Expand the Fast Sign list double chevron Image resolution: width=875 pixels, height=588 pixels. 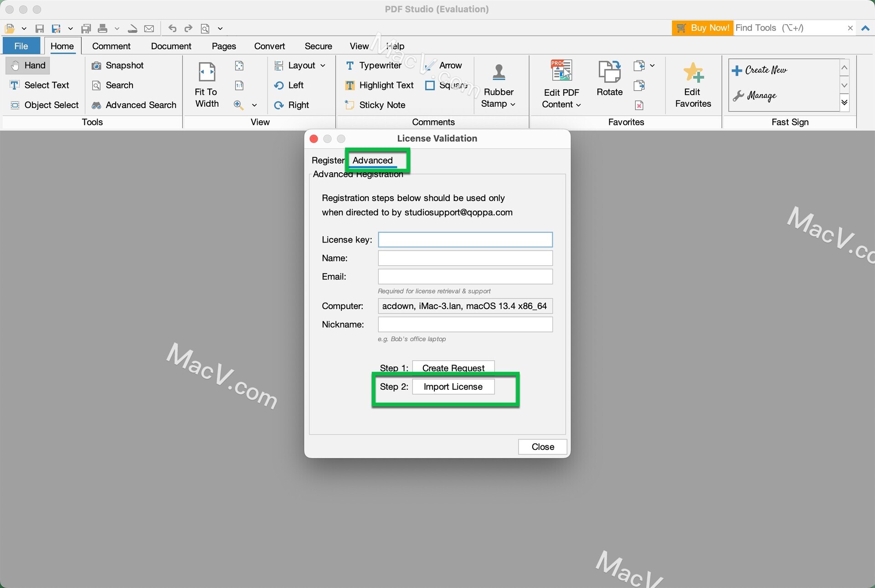844,103
